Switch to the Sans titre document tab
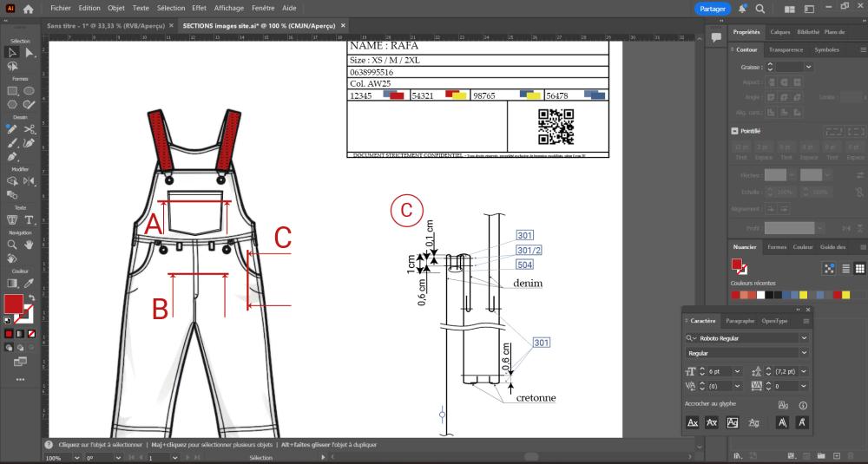The image size is (868, 464). coord(103,26)
